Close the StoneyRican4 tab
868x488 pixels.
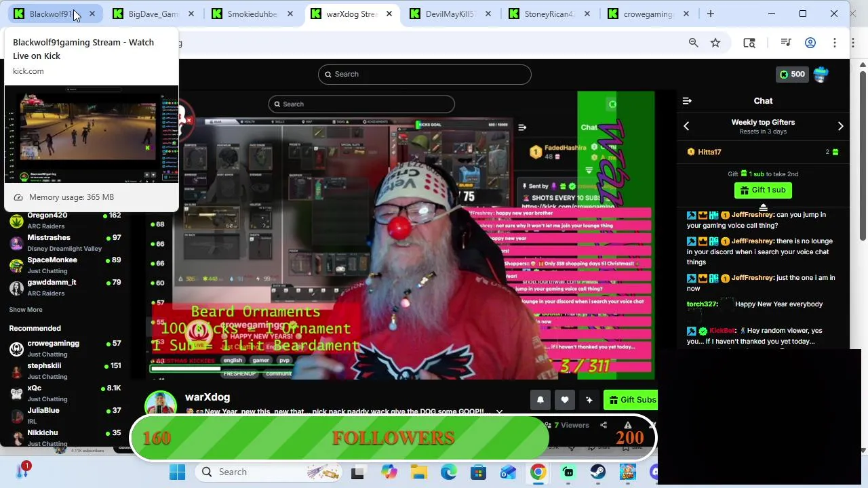[x=587, y=14]
